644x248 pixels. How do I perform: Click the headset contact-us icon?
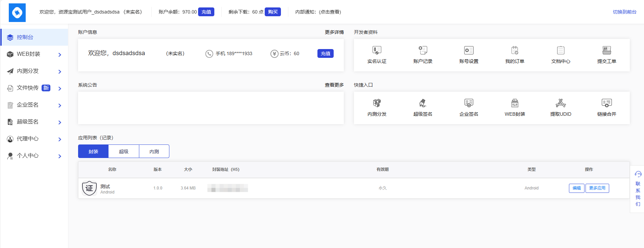tap(638, 174)
